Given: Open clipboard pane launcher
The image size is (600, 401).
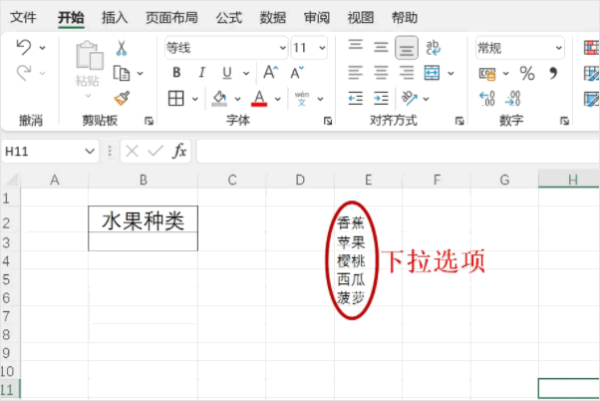Looking at the screenshot, I should 148,121.
